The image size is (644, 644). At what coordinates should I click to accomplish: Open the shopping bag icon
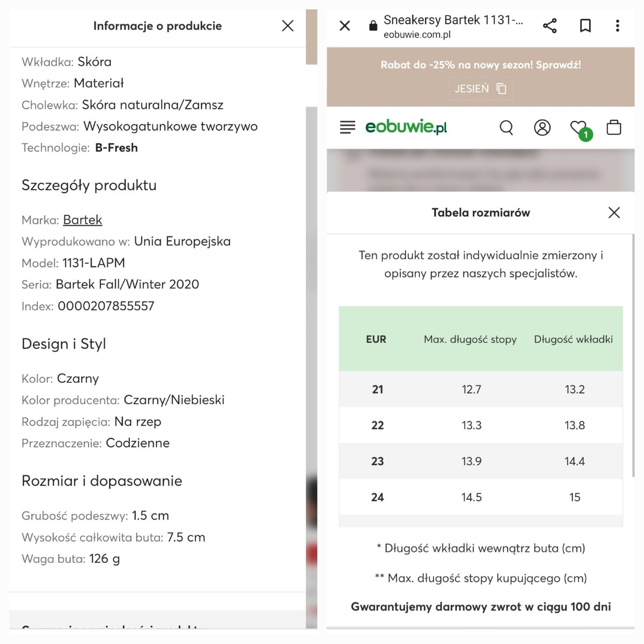tap(614, 127)
